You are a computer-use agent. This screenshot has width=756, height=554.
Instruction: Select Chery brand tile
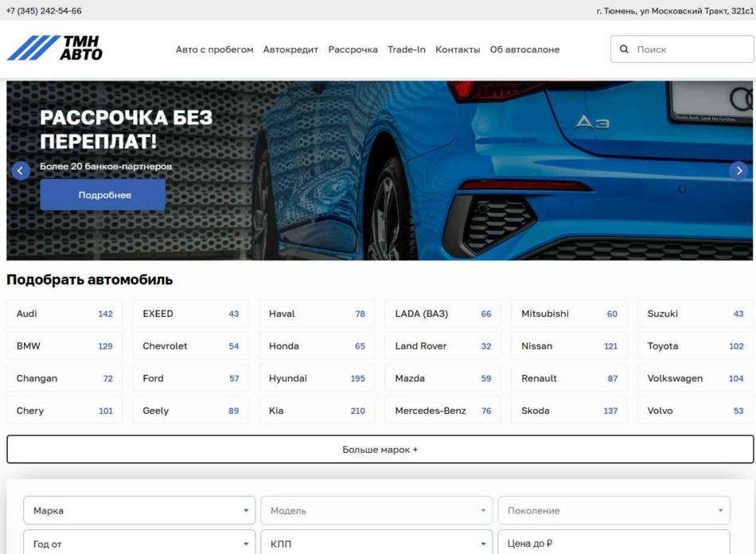pyautogui.click(x=64, y=410)
